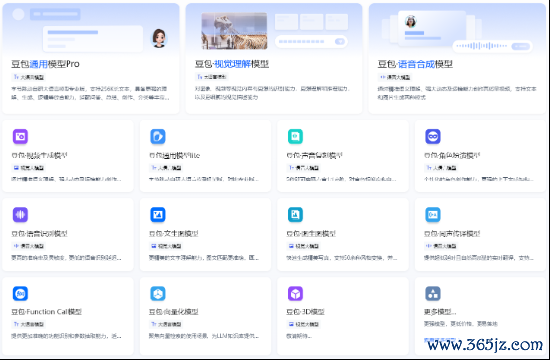550x360 pixels.
Task: Click 视觉大模型 tag under 视频生成模型
Action: 29,168
